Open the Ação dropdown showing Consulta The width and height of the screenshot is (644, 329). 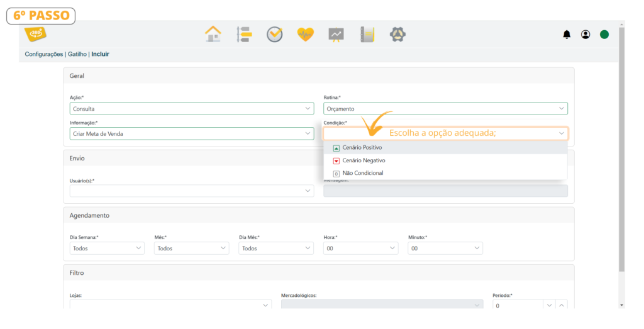pos(192,108)
